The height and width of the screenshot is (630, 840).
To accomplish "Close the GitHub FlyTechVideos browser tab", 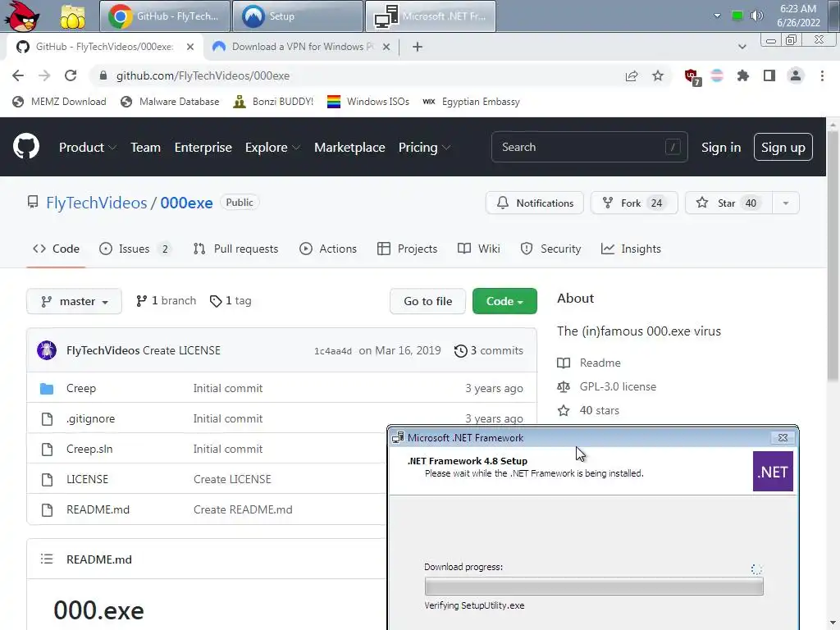I will (x=190, y=47).
